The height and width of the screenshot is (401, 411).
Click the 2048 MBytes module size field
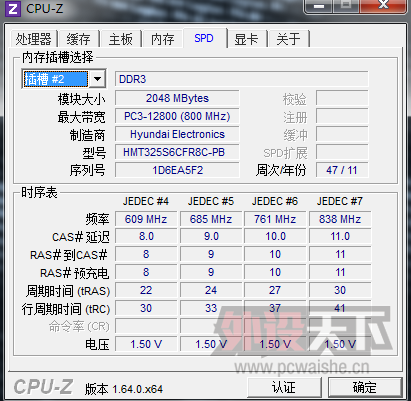(177, 98)
